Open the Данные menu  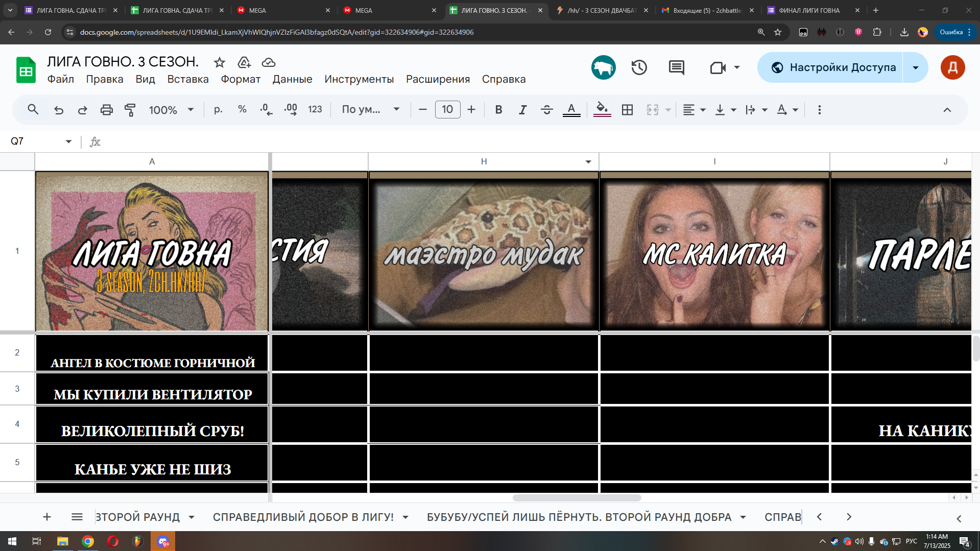(x=292, y=79)
